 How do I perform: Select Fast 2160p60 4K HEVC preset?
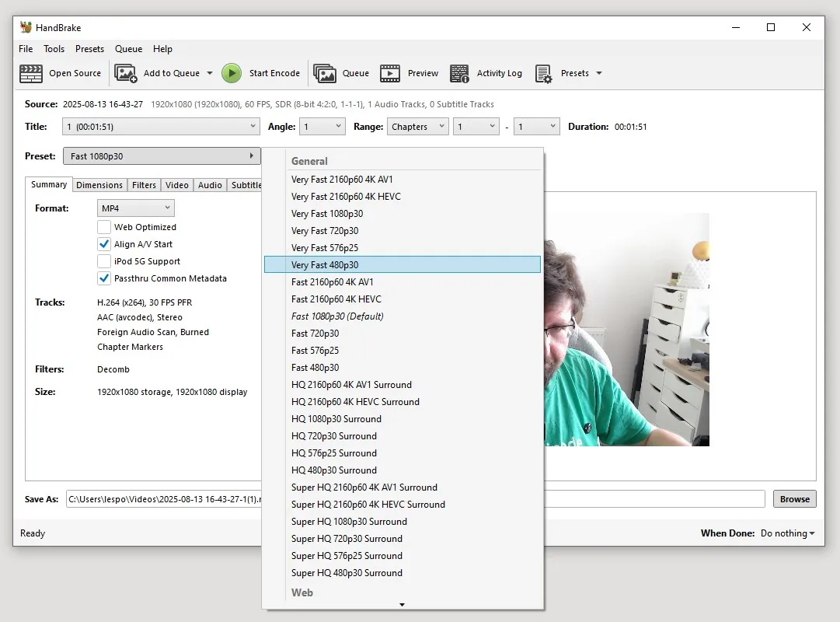pos(403,299)
